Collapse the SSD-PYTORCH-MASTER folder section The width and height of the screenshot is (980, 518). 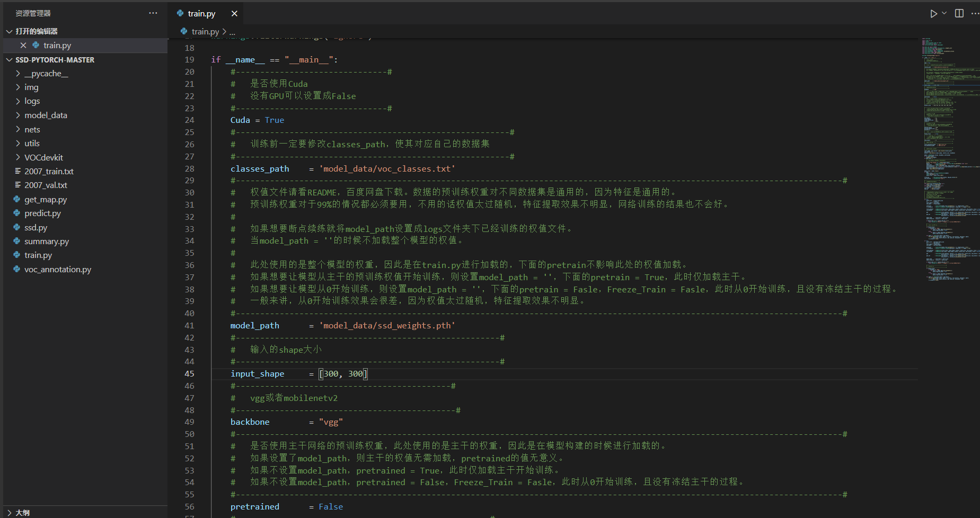(9, 60)
